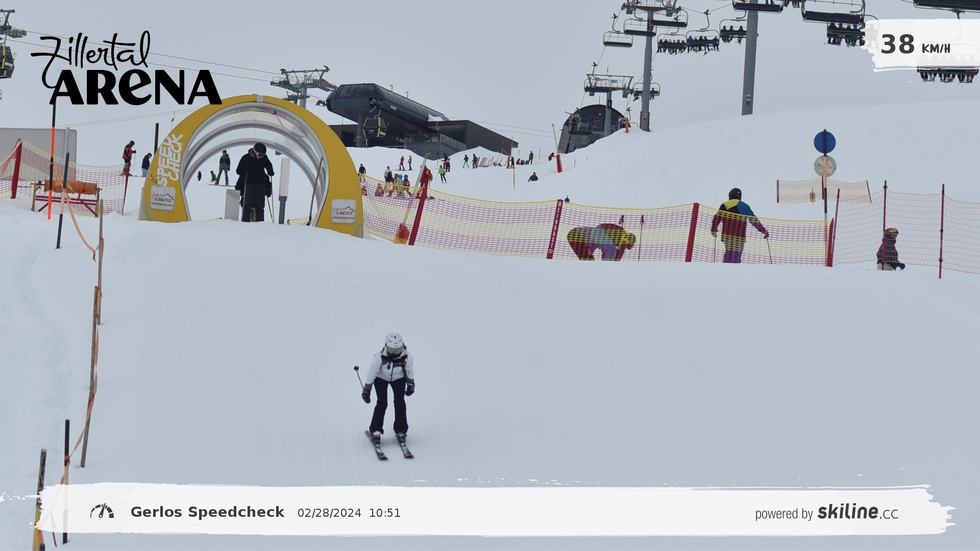Click the 10:51 time label
980x551 pixels.
385,513
